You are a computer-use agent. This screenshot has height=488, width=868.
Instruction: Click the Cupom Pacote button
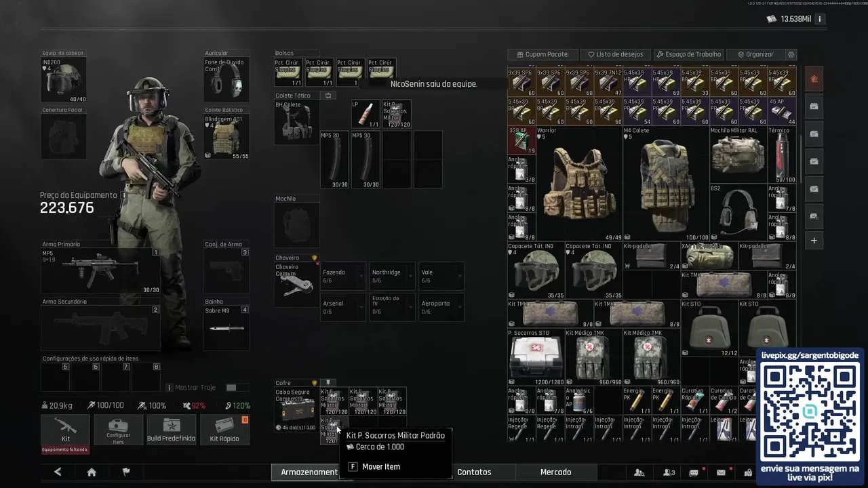pos(542,54)
